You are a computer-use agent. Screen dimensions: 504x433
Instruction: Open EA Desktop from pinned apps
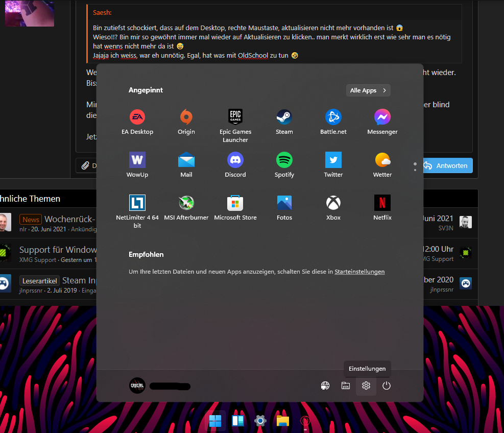pyautogui.click(x=137, y=122)
